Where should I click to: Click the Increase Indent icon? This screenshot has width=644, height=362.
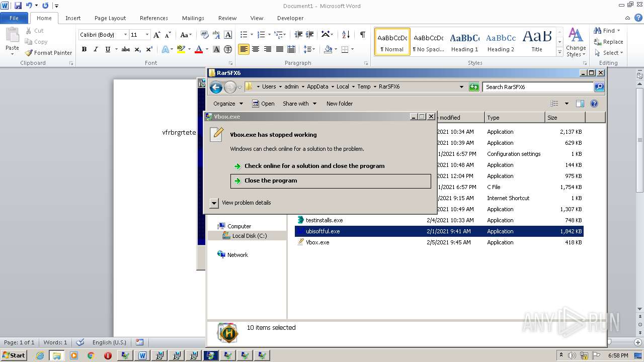click(310, 35)
